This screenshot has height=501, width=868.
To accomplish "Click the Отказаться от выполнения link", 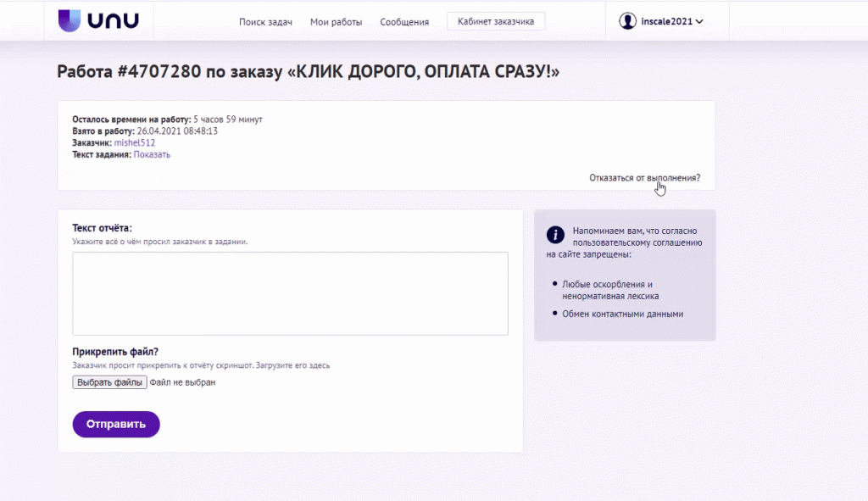I will pyautogui.click(x=644, y=178).
